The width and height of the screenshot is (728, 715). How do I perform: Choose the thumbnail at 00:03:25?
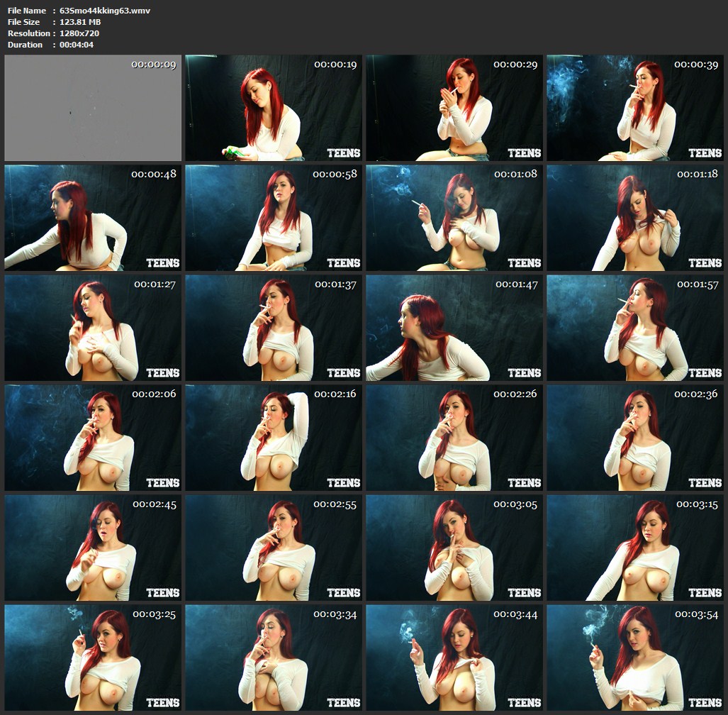pos(93,658)
